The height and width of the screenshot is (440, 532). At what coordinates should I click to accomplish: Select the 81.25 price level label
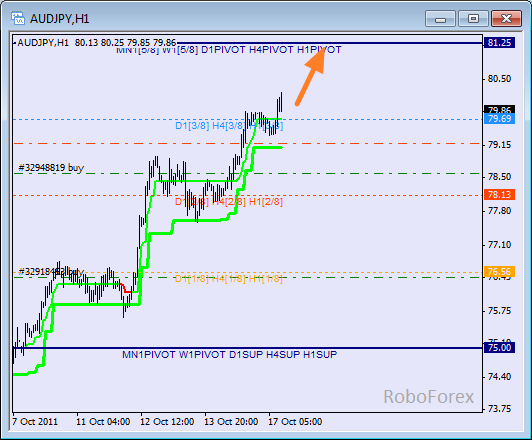click(x=499, y=43)
